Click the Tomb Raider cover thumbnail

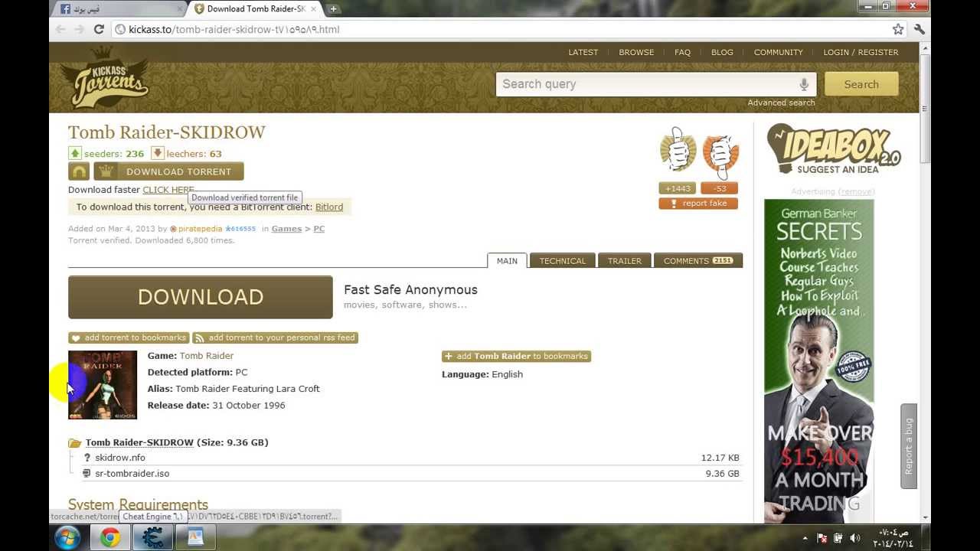[x=103, y=385]
